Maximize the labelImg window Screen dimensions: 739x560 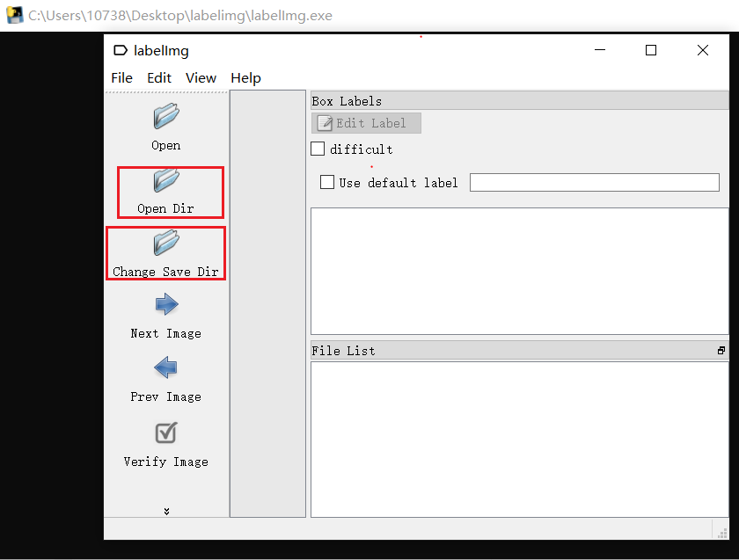tap(651, 50)
